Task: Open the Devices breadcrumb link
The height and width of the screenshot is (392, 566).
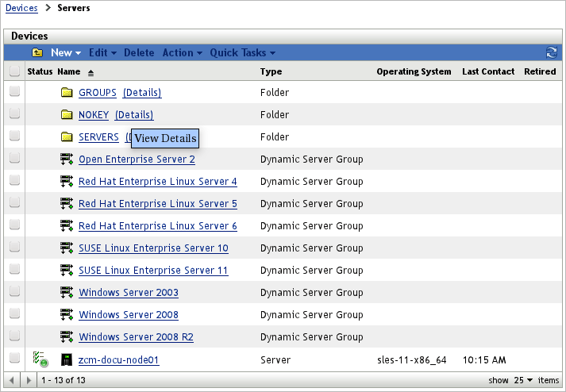Action: 21,8
